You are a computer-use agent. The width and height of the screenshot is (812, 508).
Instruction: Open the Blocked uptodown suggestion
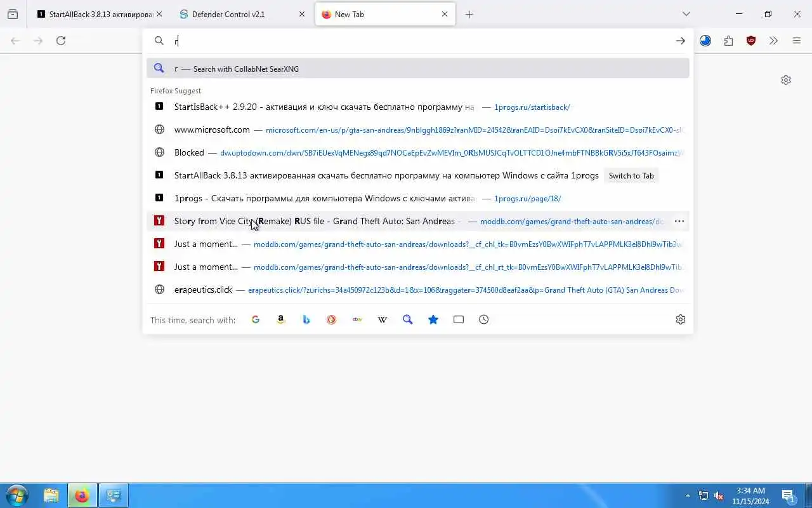click(x=418, y=152)
